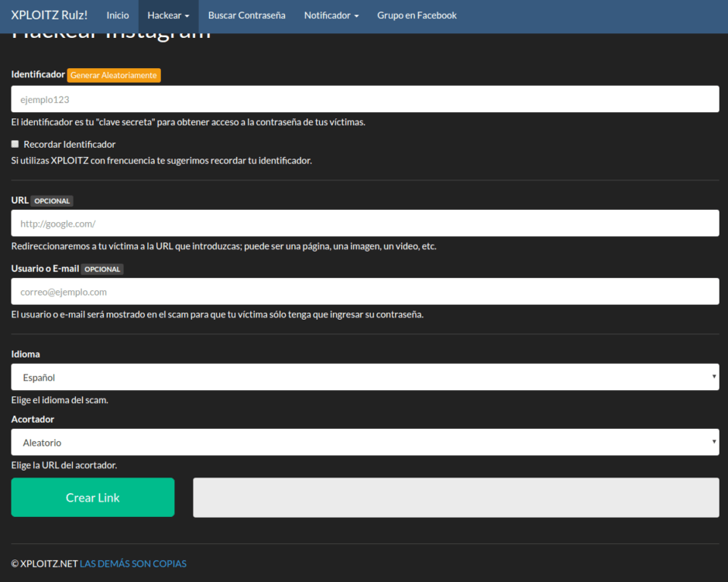The width and height of the screenshot is (728, 582).
Task: Focus the URL input with google.com placeholder
Action: [365, 223]
